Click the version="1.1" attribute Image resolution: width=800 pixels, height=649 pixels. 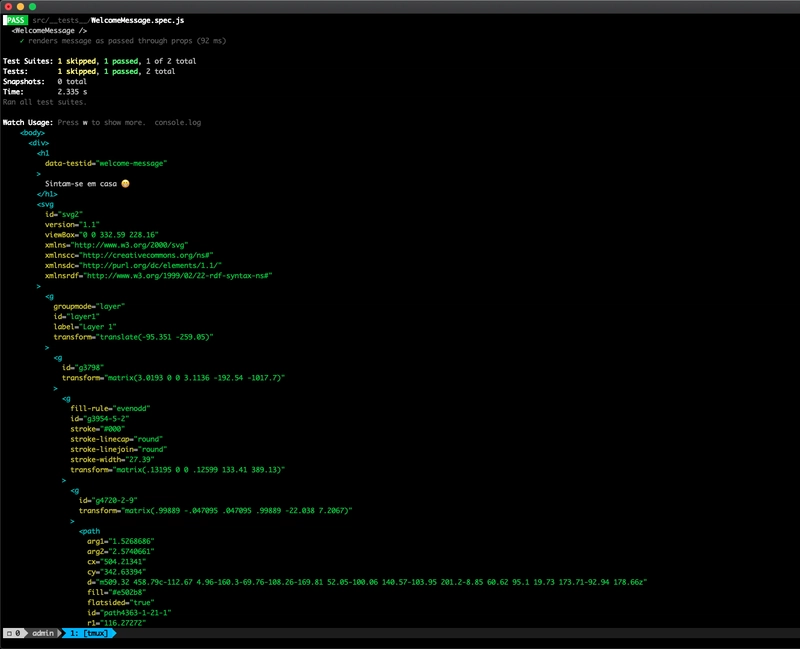(x=72, y=224)
